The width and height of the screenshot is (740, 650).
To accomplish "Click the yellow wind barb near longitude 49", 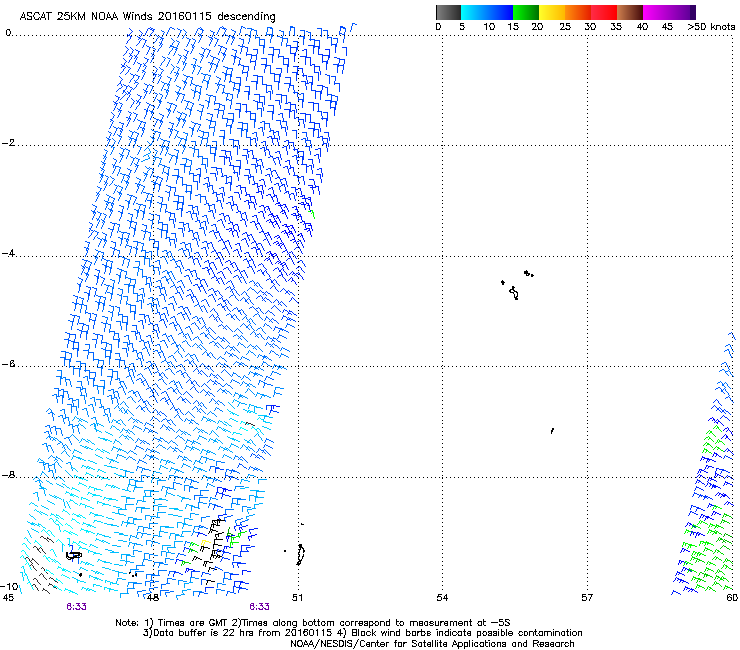I will [x=205, y=542].
